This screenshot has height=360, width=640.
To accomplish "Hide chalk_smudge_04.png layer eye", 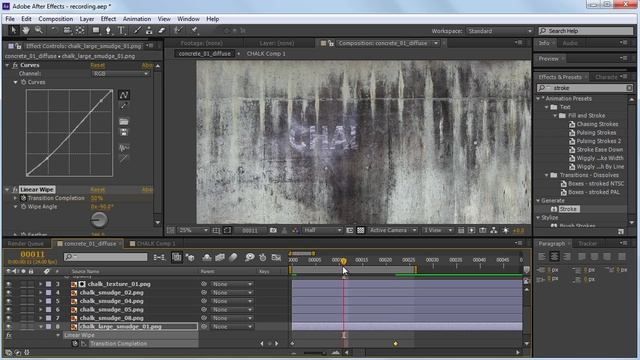I will click(9, 301).
